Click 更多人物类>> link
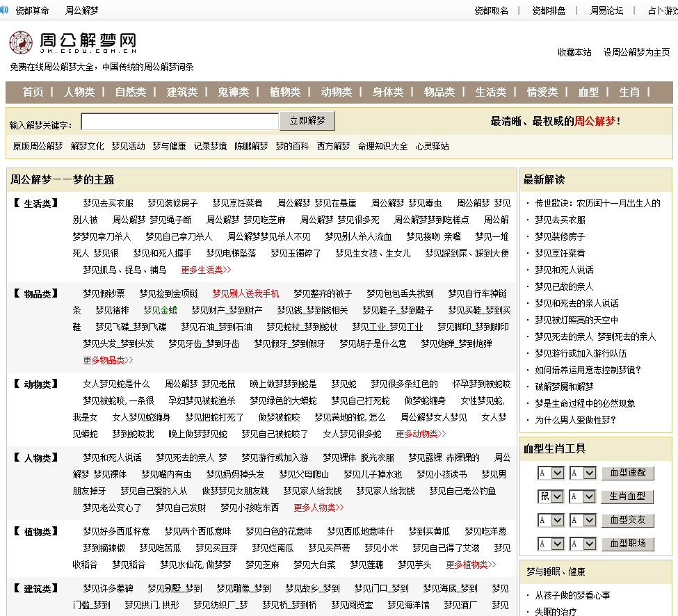The width and height of the screenshot is (678, 616). (318, 508)
